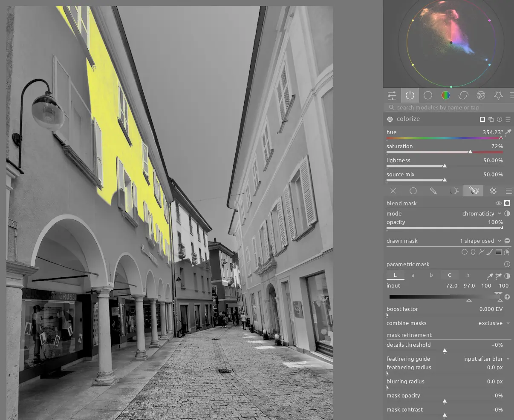514x420 pixels.
Task: Add a circle shape to drawn mask
Action: pyautogui.click(x=465, y=252)
